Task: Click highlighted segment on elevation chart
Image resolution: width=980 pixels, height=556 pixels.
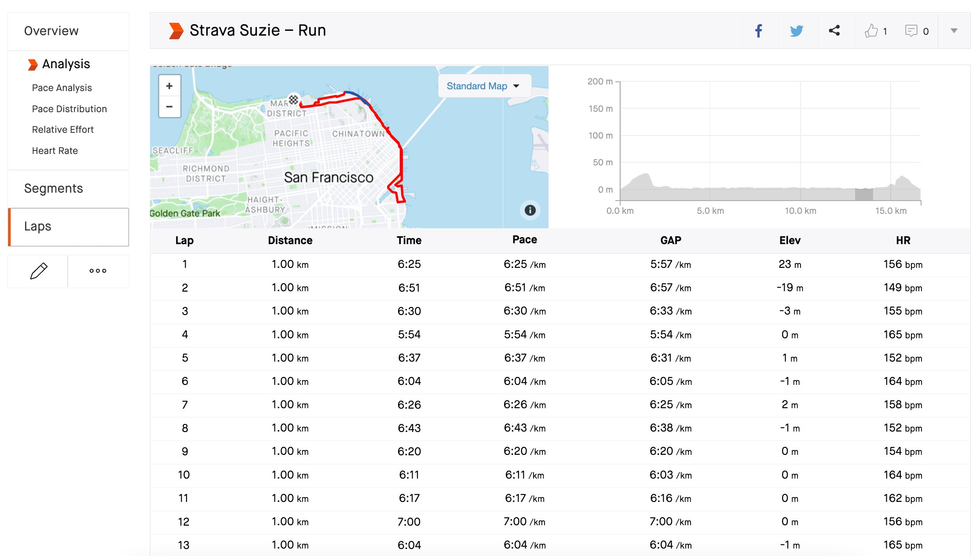Action: pyautogui.click(x=863, y=194)
